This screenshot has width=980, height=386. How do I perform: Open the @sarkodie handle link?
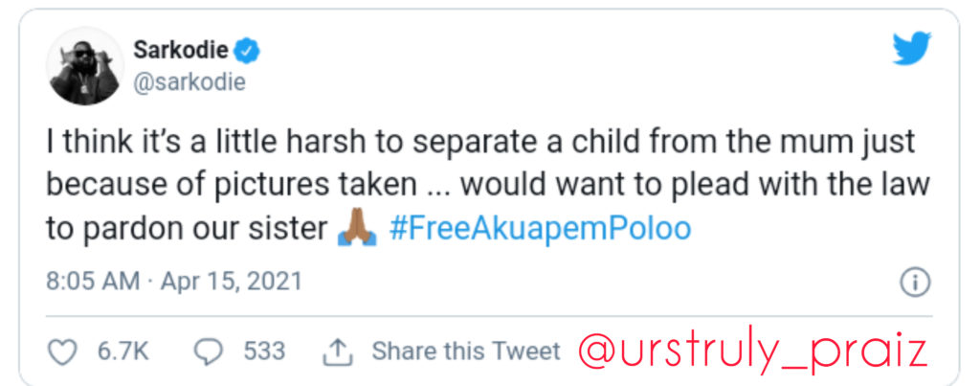189,82
